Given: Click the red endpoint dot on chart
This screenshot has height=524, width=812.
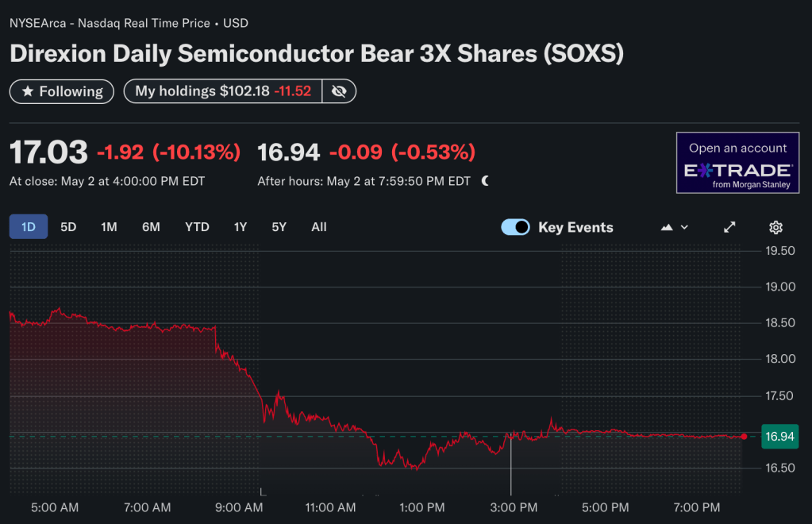Looking at the screenshot, I should [743, 436].
